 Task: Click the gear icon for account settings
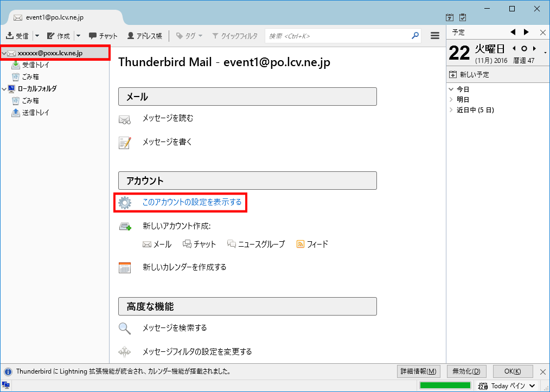pos(125,203)
